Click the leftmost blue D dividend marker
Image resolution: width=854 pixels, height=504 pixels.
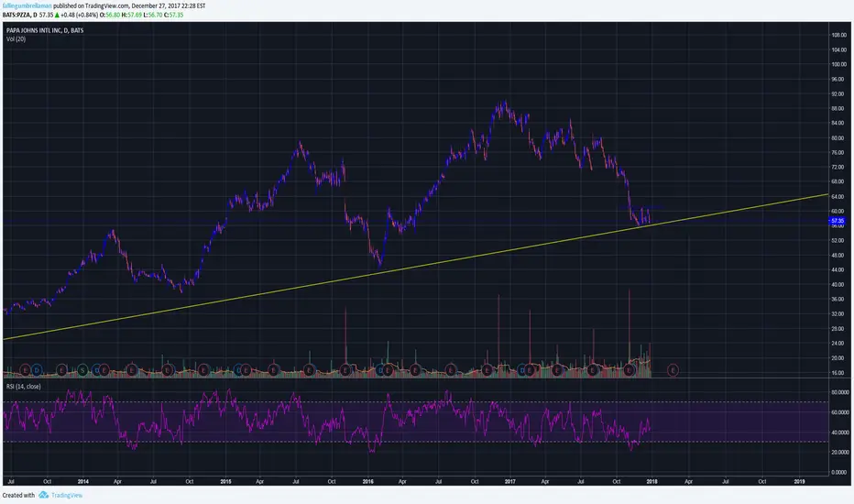pyautogui.click(x=37, y=370)
